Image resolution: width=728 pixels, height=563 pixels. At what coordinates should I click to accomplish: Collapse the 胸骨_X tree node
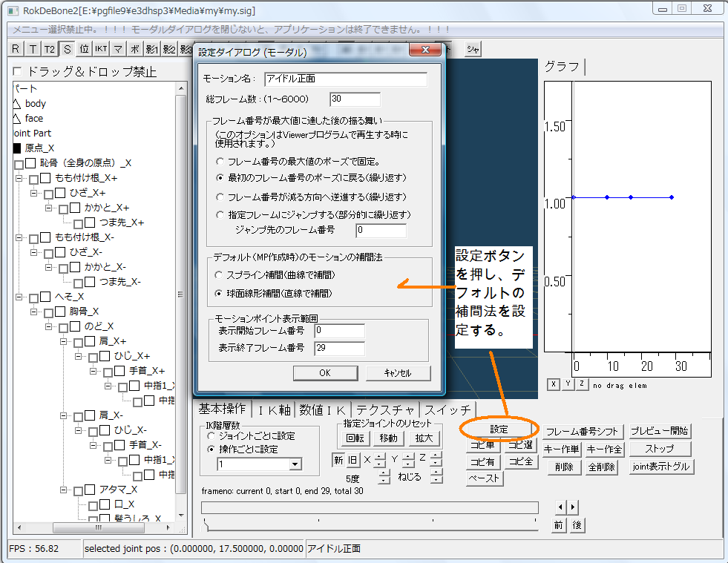(34, 312)
